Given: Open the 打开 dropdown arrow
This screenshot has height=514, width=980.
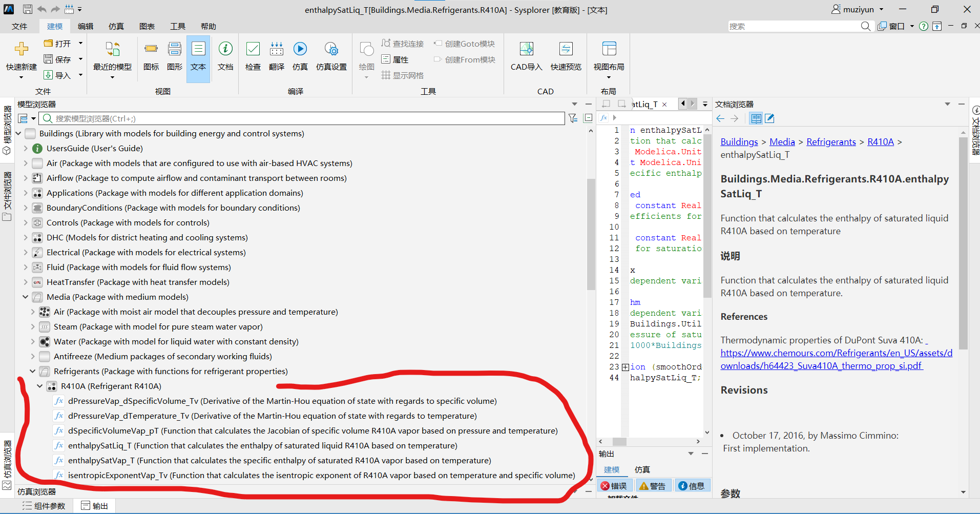Looking at the screenshot, I should pyautogui.click(x=80, y=44).
